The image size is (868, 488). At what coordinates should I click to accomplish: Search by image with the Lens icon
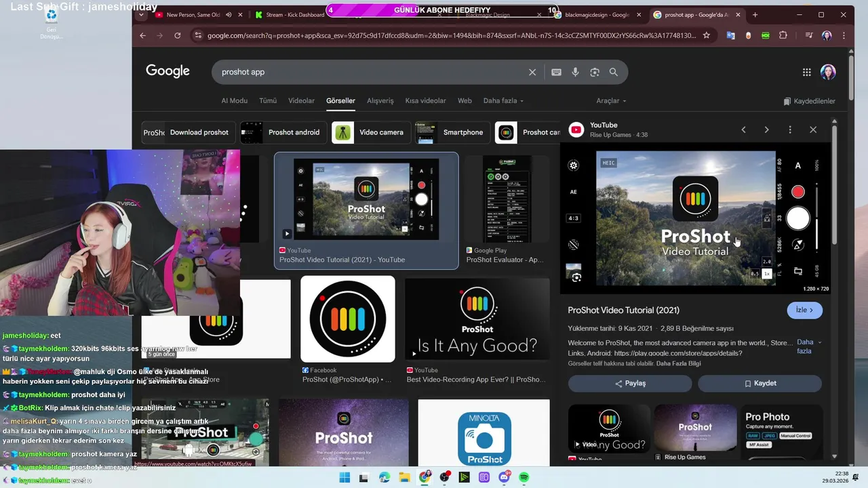coord(595,72)
